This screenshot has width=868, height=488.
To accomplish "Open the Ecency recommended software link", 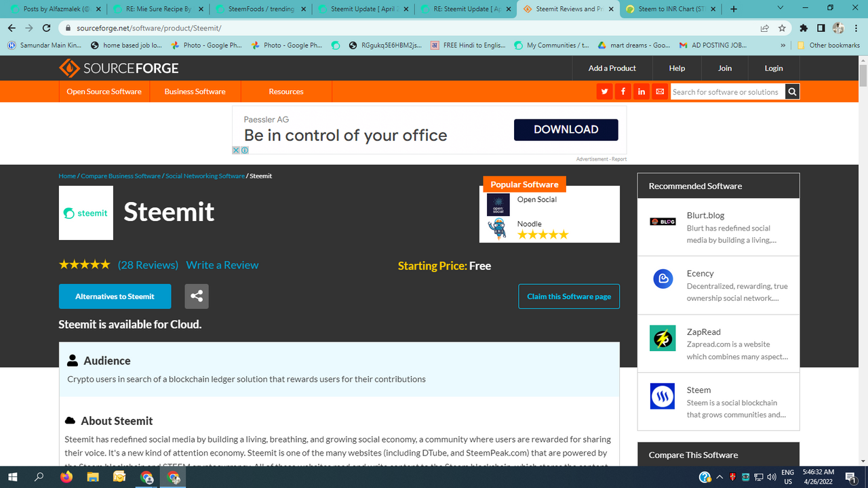I will click(700, 273).
